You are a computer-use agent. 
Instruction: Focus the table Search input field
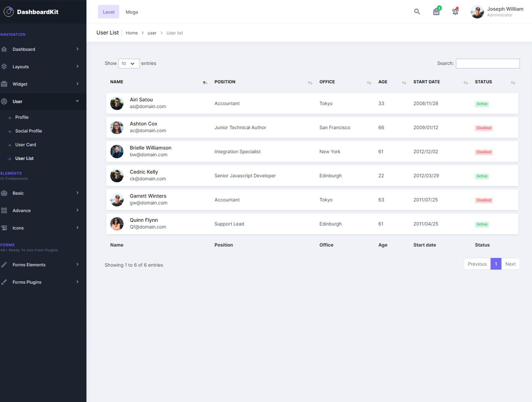tap(488, 64)
